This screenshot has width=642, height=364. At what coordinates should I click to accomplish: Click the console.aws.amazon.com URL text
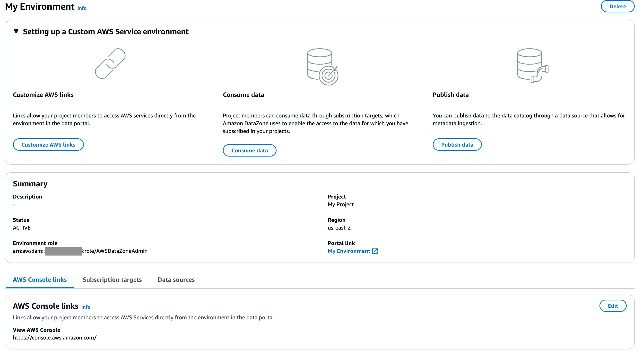(55, 338)
